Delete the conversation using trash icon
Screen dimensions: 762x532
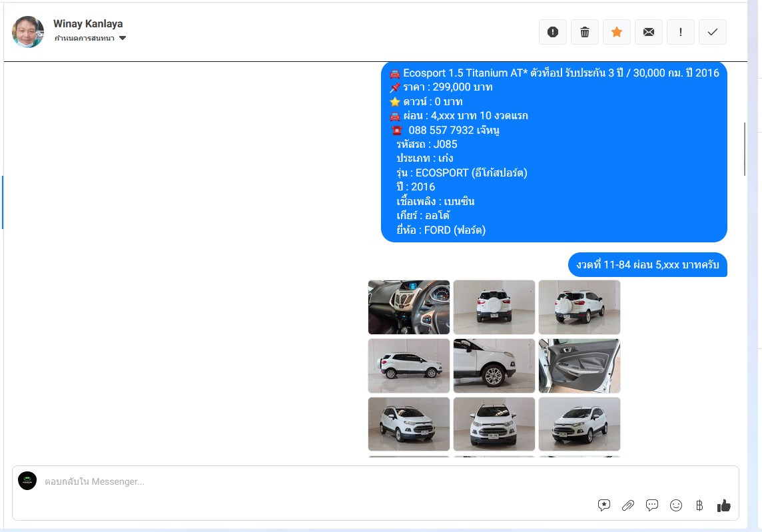[x=585, y=32]
